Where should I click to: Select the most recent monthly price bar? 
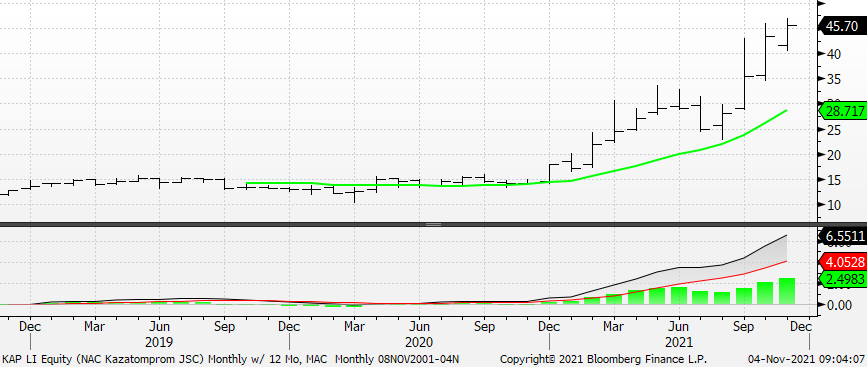click(788, 34)
